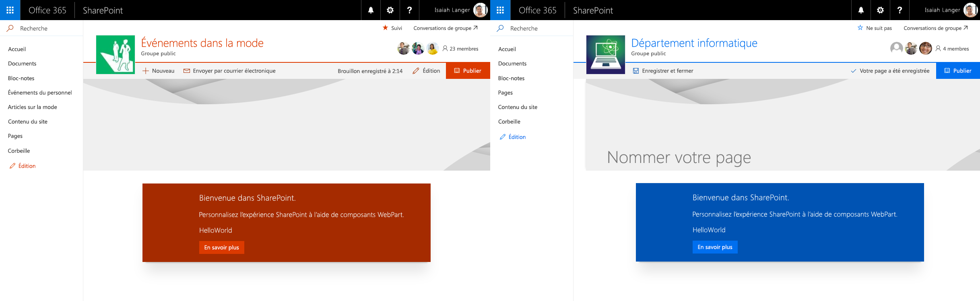This screenshot has width=980, height=301.
Task: Open Contenu du site in the right window
Action: click(x=518, y=107)
